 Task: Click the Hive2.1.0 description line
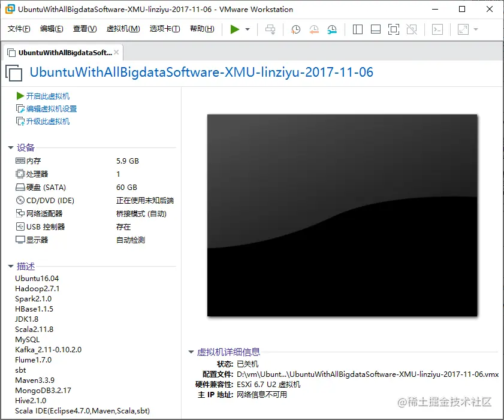31,400
